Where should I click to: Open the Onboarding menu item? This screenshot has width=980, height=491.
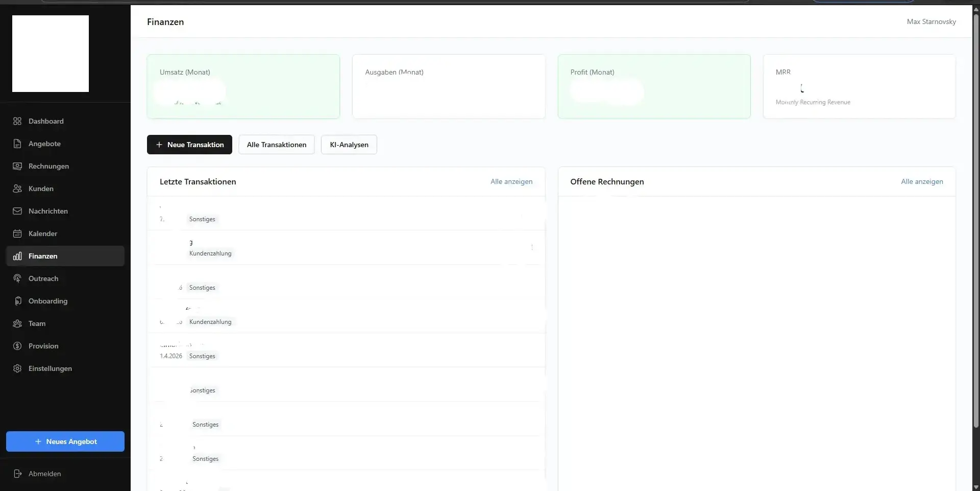point(47,301)
